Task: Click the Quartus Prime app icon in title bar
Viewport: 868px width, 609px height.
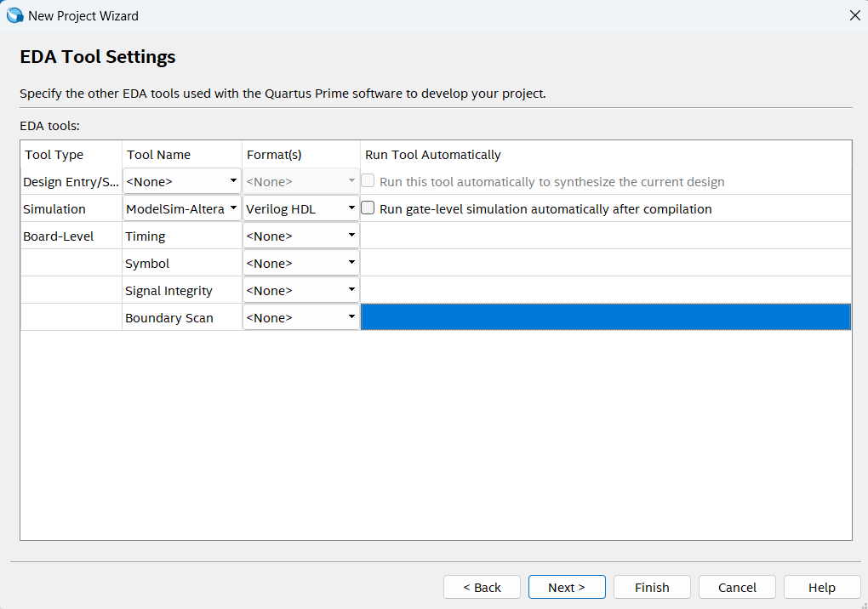Action: click(15, 15)
